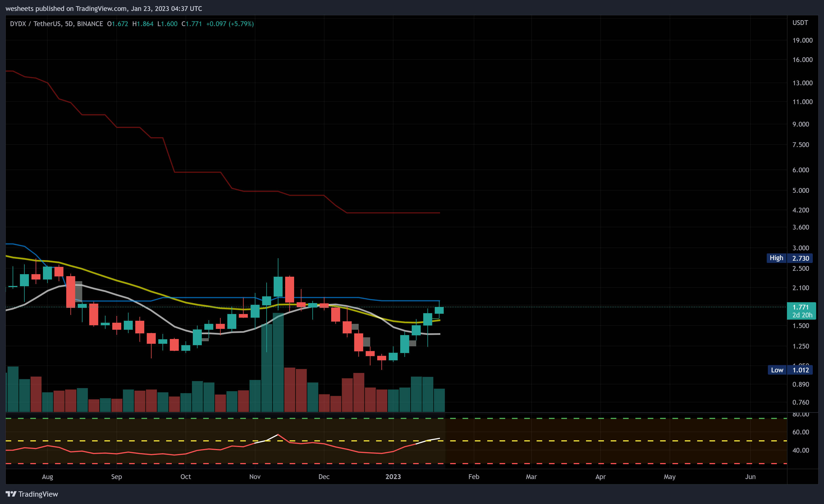Click the high value H1.864
Image resolution: width=824 pixels, height=504 pixels.
pyautogui.click(x=143, y=24)
